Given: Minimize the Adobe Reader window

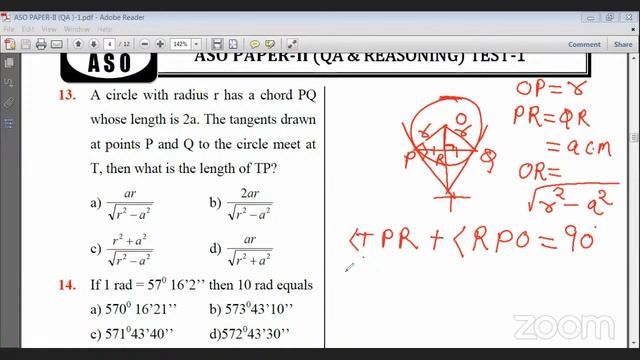Looking at the screenshot, I should pyautogui.click(x=591, y=18).
